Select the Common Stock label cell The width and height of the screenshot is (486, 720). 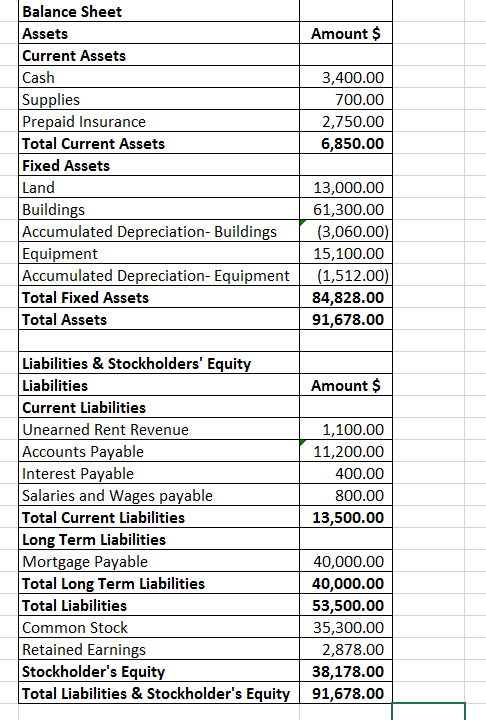click(x=159, y=627)
